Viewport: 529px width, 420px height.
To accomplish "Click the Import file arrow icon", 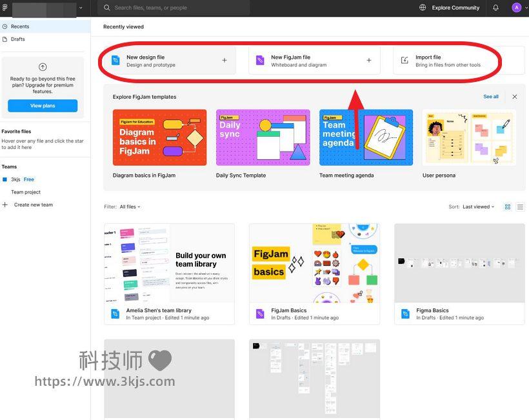I will (x=404, y=61).
